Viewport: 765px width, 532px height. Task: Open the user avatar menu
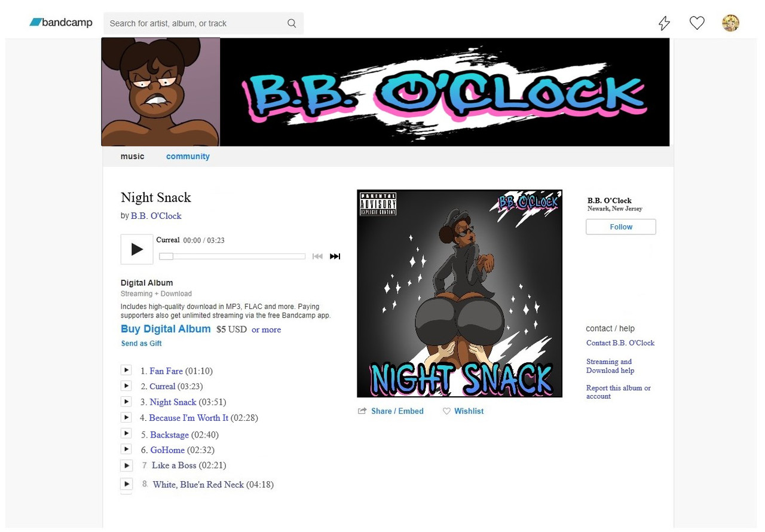(730, 23)
